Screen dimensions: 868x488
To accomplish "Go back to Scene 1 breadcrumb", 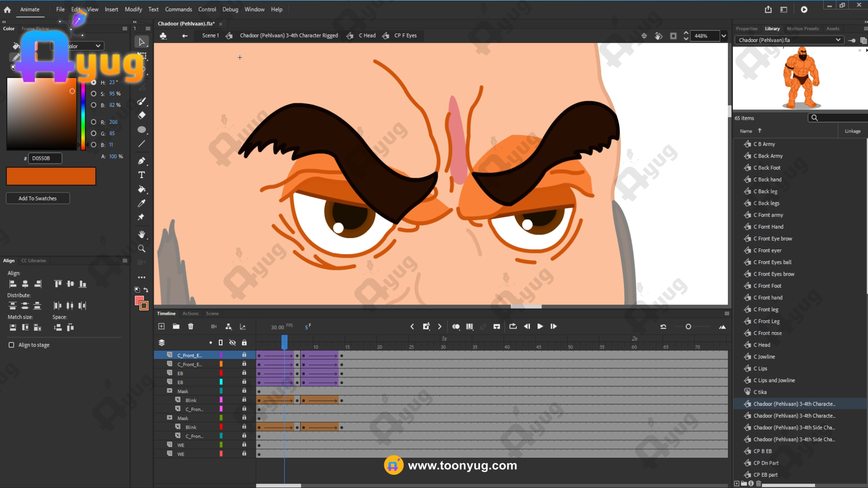I will tap(210, 36).
